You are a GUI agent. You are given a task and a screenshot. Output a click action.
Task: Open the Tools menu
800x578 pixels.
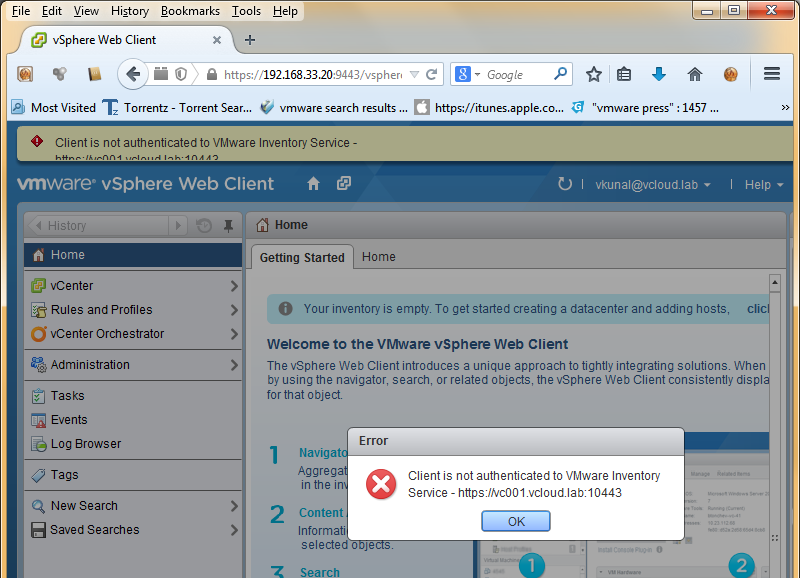click(x=246, y=11)
